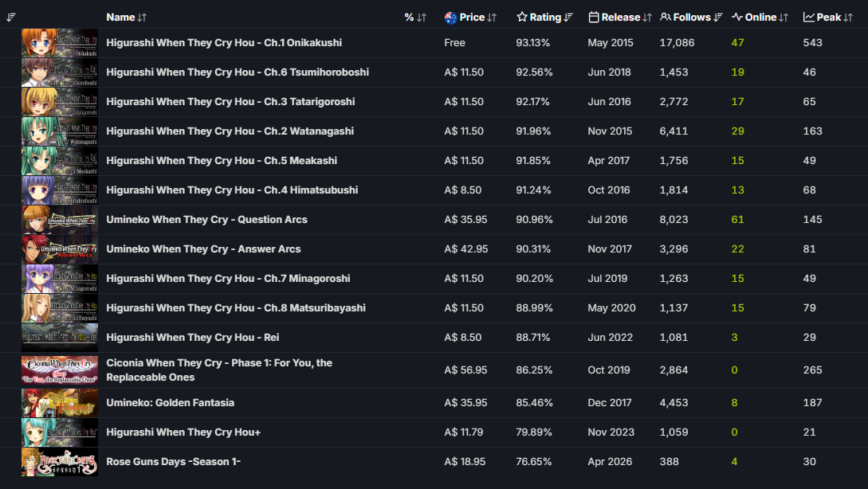
Task: Open Higurashi Ch.1 Onikakushi link
Action: point(224,42)
